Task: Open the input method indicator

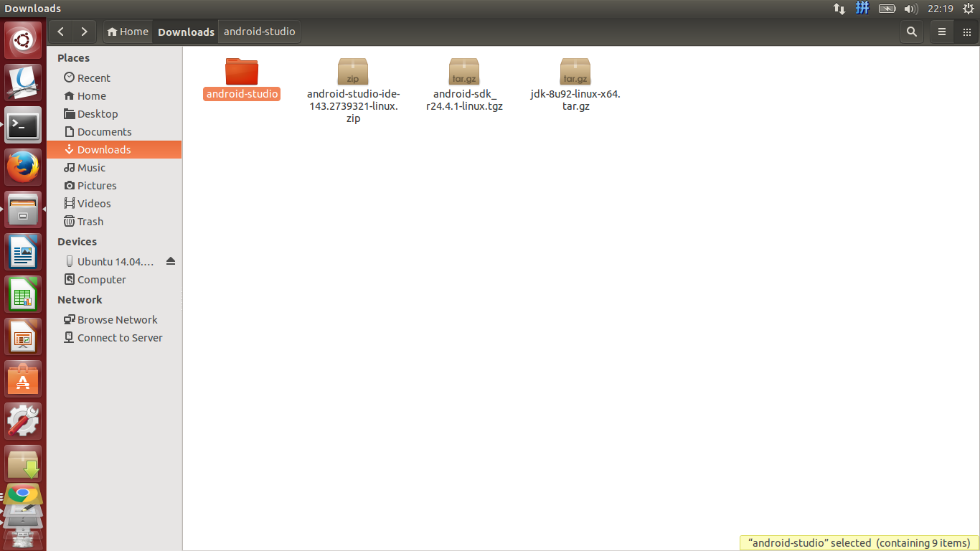Action: [x=862, y=9]
